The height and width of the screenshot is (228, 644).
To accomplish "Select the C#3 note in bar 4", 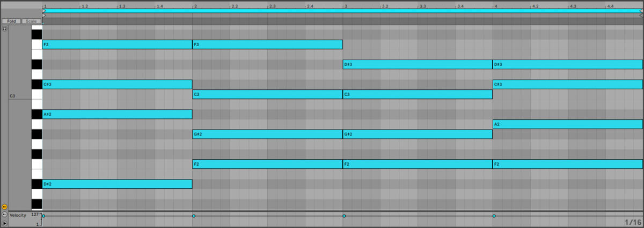I will pyautogui.click(x=568, y=84).
